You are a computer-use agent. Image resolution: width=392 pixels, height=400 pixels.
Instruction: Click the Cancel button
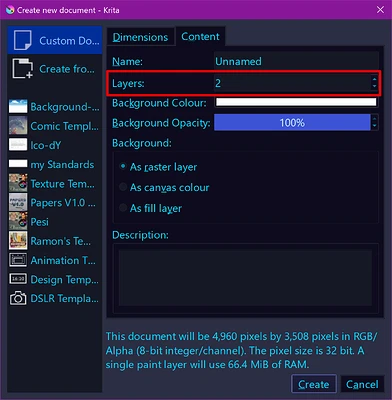(362, 384)
